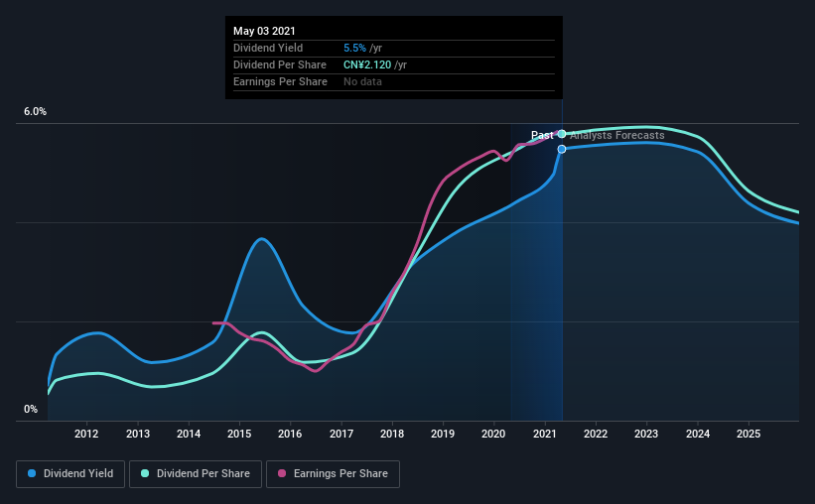
Task: Click the Earnings Per Share tooltip row label
Action: (x=280, y=81)
